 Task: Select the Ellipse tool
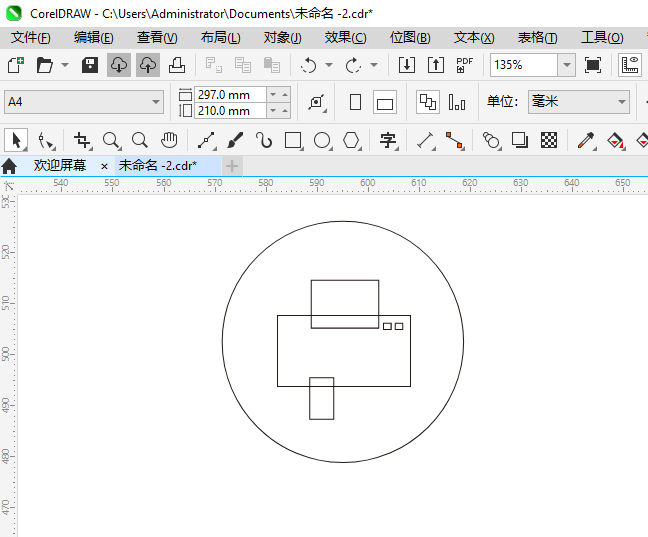click(x=322, y=140)
